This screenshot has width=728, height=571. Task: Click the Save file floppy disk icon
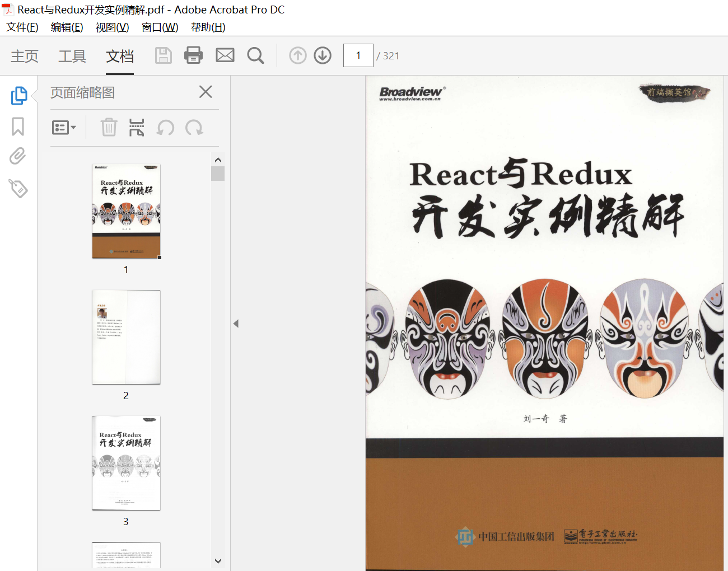coord(163,55)
